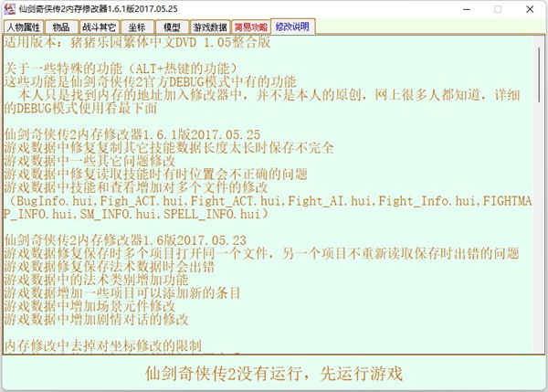The image size is (548, 392).
Task: Close the 仙剑奇侠传2内存修改器 window
Action: point(530,9)
